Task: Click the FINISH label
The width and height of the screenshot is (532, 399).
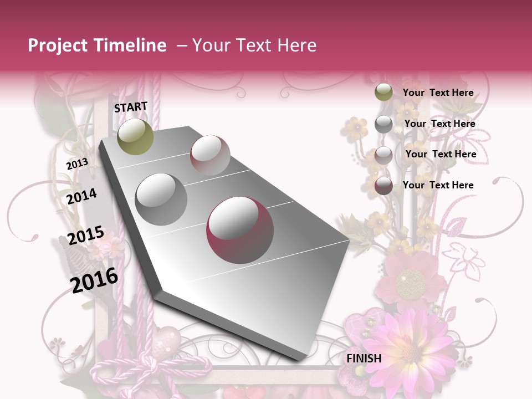Action: pos(365,359)
